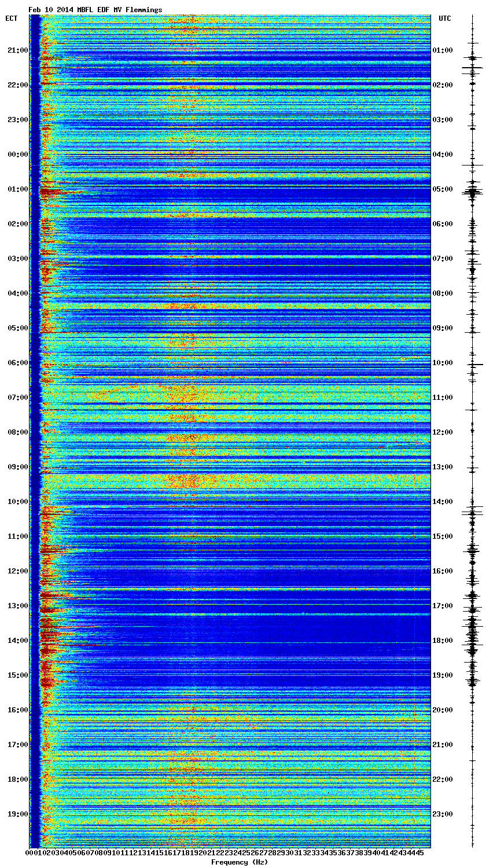
Task: Click the 18:00 label on the UTC axis
Action: 443,641
